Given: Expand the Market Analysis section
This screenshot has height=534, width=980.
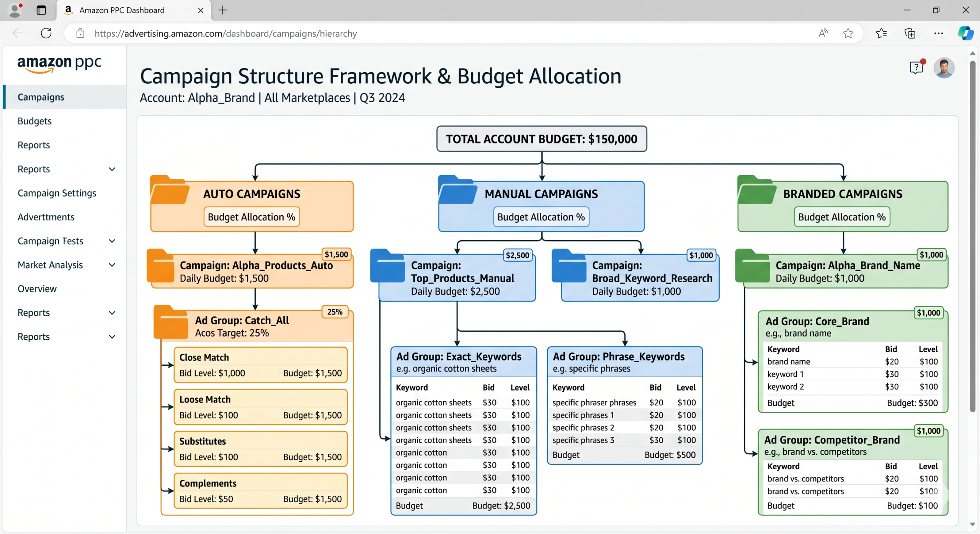Looking at the screenshot, I should pyautogui.click(x=112, y=265).
